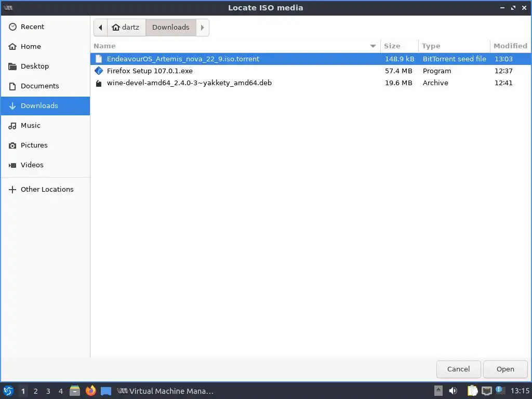Click the Program type cell
Viewport: 532px width, 399px height.
coord(436,71)
